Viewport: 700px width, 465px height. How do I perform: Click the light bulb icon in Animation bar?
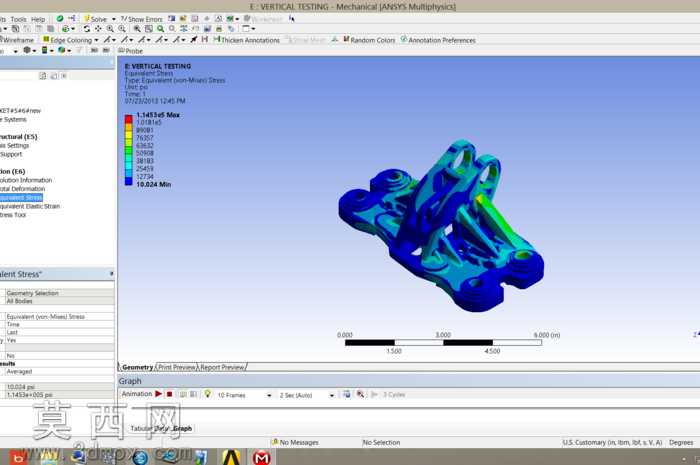[x=208, y=394]
